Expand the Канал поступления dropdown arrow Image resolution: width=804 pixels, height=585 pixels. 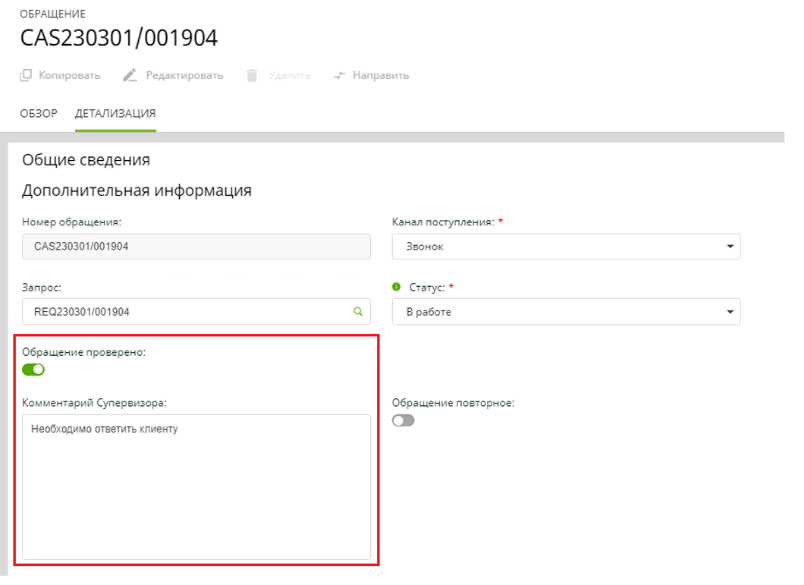[x=729, y=246]
